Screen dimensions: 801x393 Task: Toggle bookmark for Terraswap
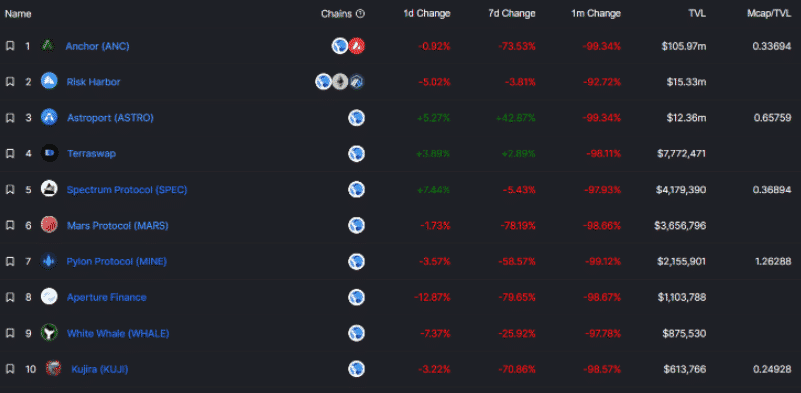point(10,153)
